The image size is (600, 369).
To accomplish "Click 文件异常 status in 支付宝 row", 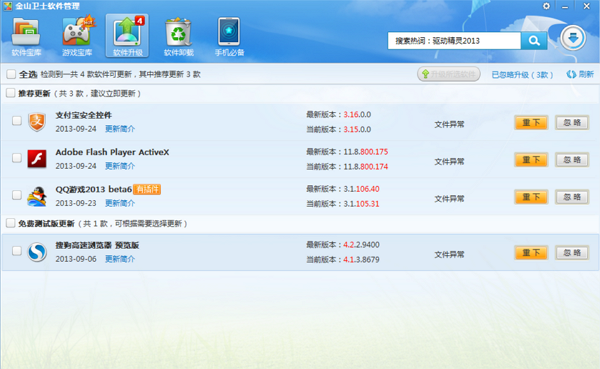I will [x=449, y=124].
